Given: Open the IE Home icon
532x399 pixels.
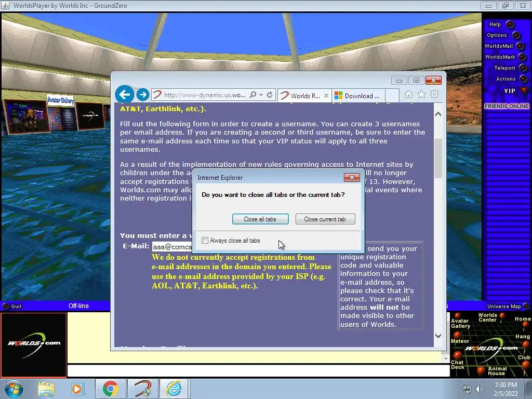Looking at the screenshot, I should [408, 95].
